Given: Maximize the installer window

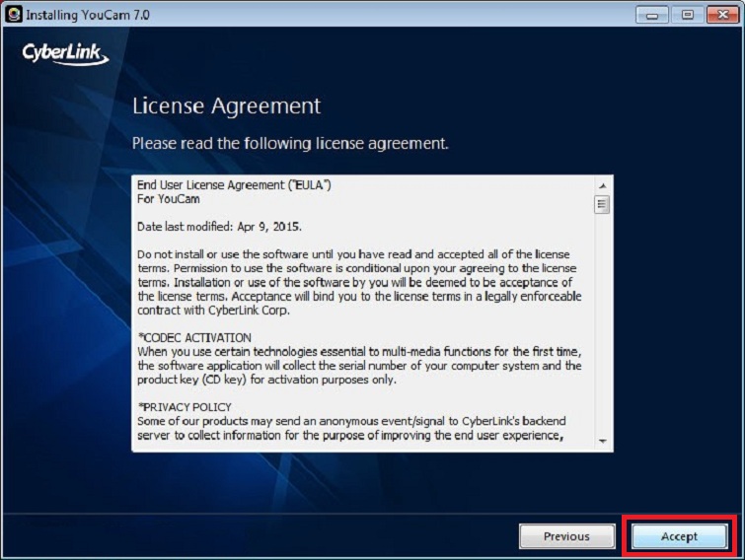Looking at the screenshot, I should tap(686, 15).
